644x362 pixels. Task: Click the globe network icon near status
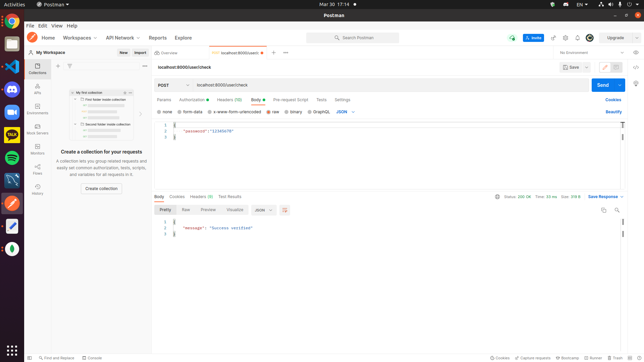coord(497,197)
